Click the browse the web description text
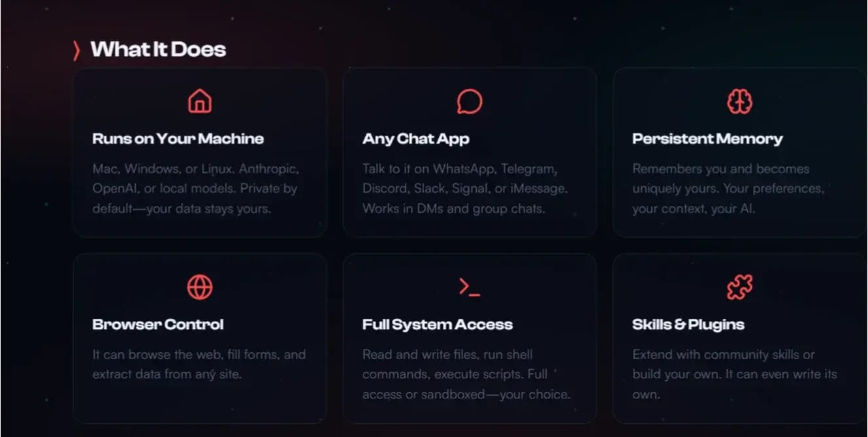Screen dimensions: 868x437 (199, 364)
